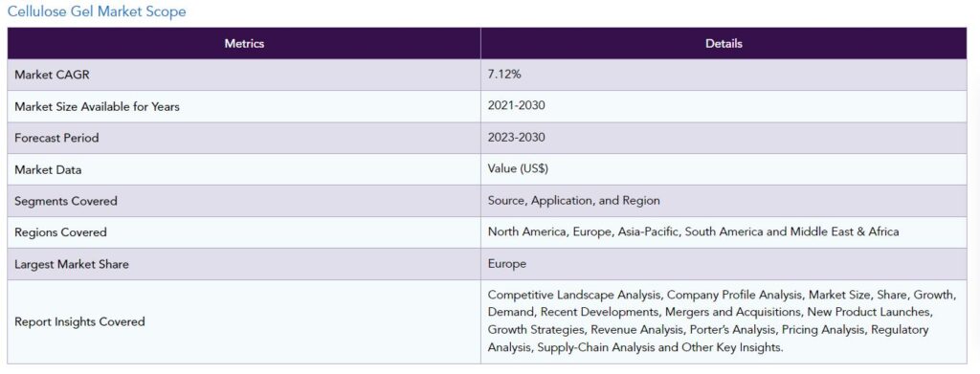Select the Details column header
Image resolution: width=980 pixels, height=374 pixels.
(x=724, y=44)
